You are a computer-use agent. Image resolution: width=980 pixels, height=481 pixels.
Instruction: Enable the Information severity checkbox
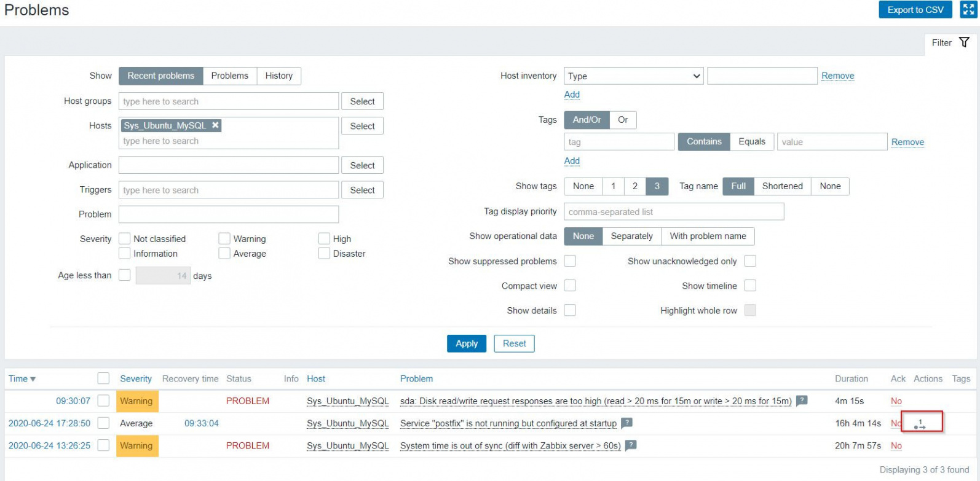pos(125,254)
